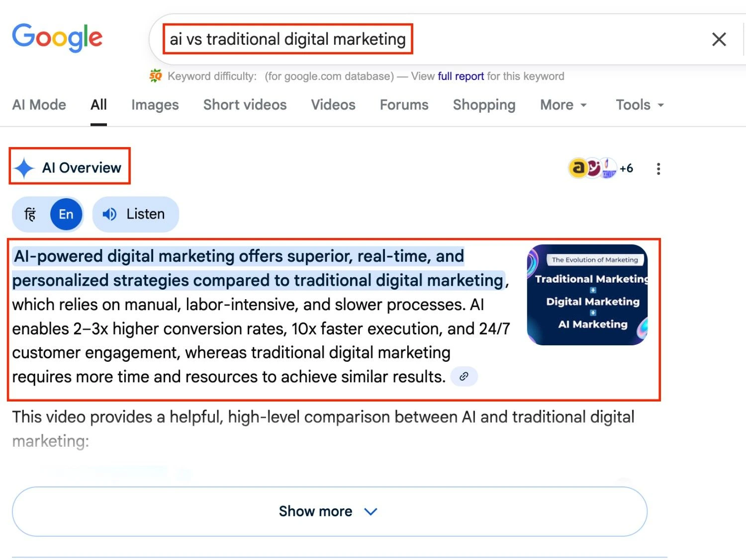View full report for this keyword
Screen dimensions: 746x560
click(x=460, y=76)
